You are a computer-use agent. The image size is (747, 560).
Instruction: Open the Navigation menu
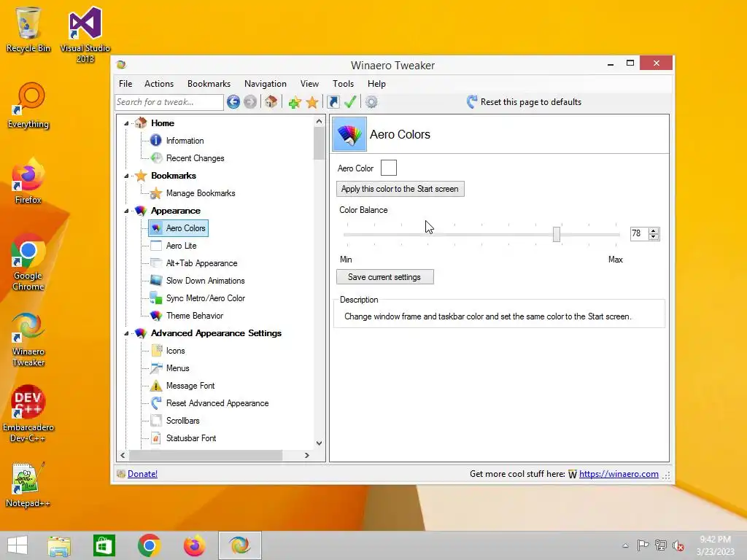pyautogui.click(x=266, y=84)
